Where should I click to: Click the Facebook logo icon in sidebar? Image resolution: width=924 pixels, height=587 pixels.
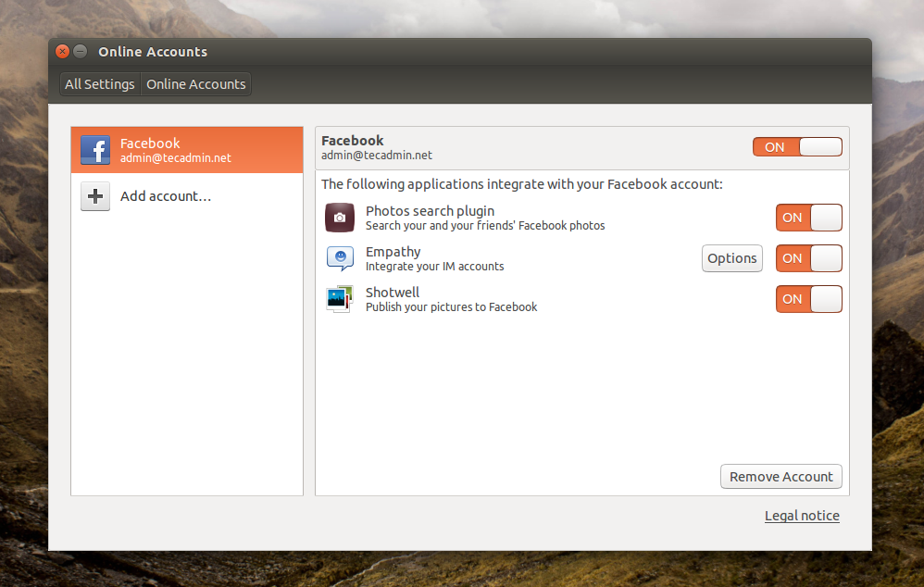[94, 150]
